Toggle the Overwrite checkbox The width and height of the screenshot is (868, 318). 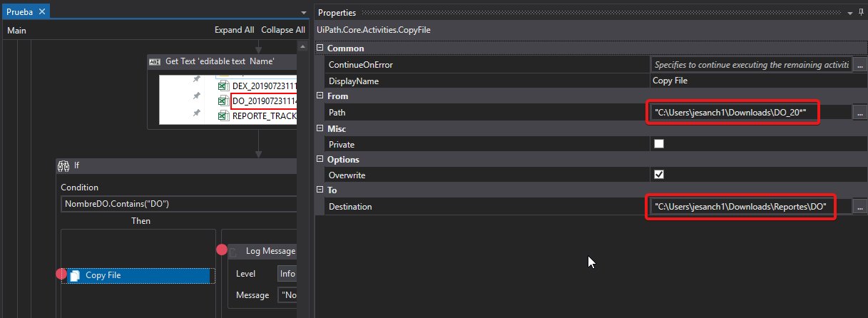(659, 175)
